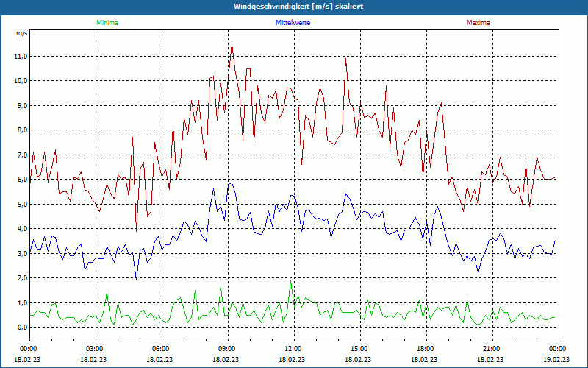Click the 'm/s' axis unit label

pyautogui.click(x=22, y=33)
